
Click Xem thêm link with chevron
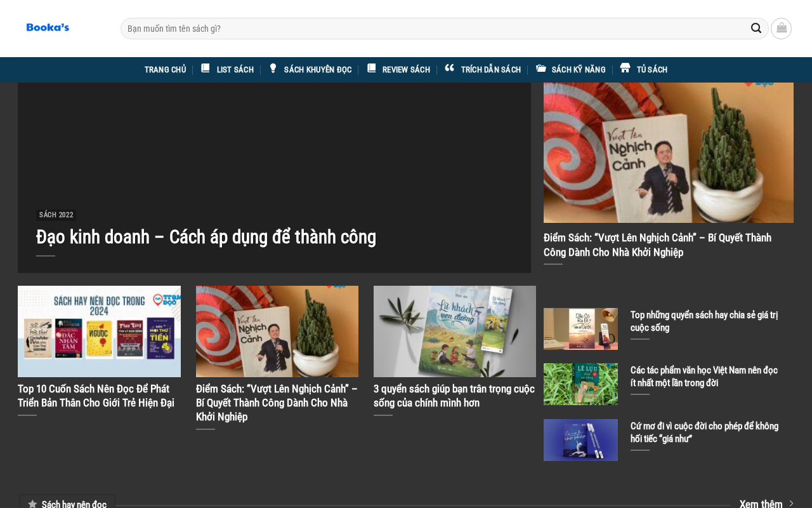[766, 504]
